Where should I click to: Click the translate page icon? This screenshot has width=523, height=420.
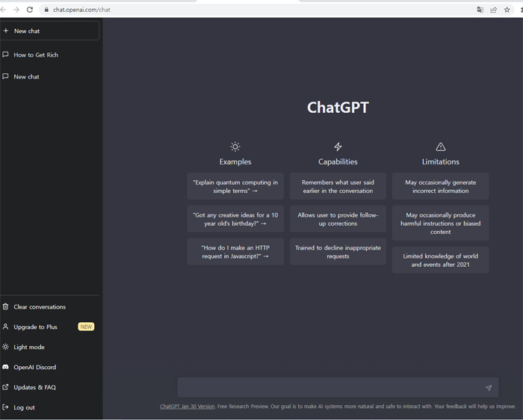click(x=480, y=10)
